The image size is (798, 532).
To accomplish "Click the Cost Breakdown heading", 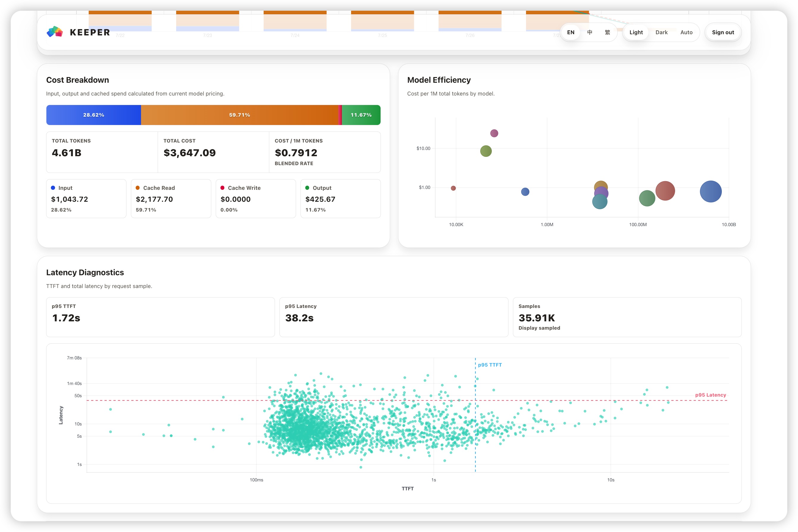I will pos(78,80).
